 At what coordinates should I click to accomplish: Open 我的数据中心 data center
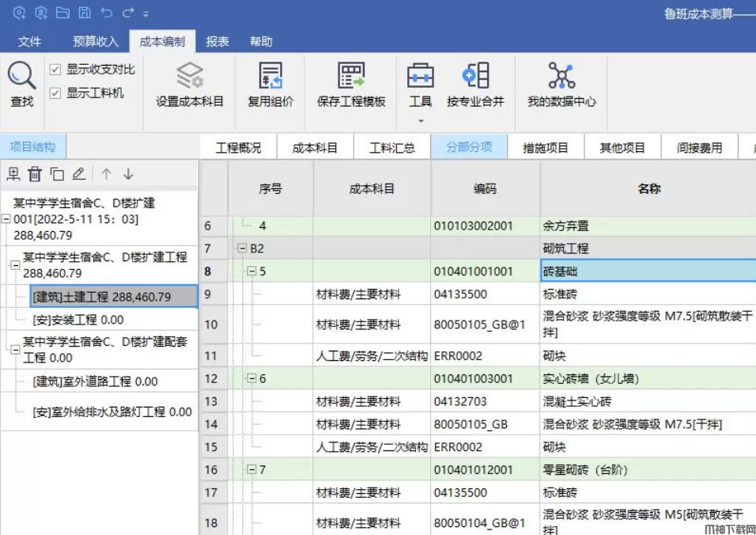click(561, 77)
